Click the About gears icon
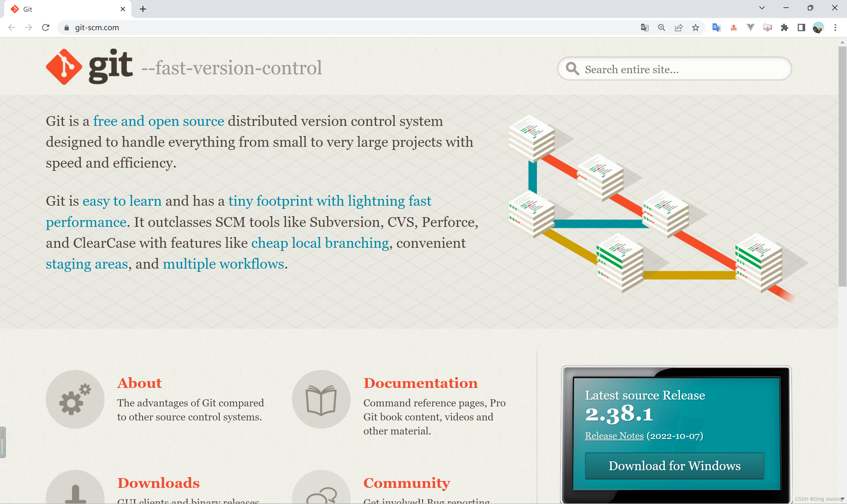 (75, 399)
